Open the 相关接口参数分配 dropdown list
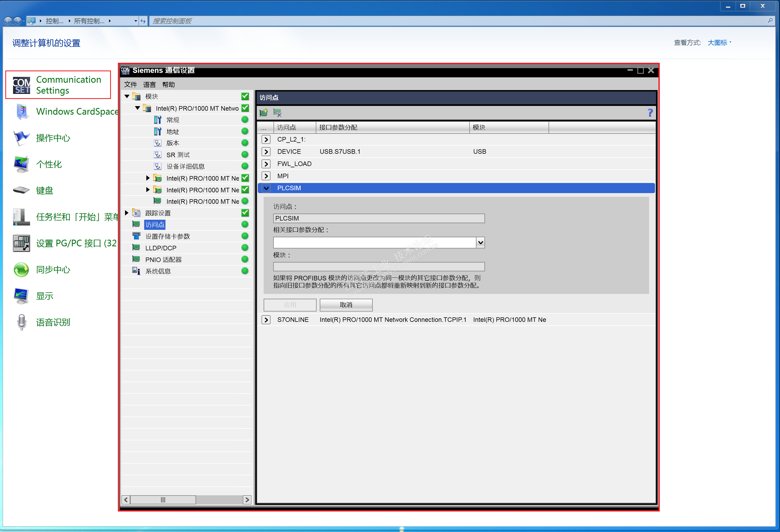This screenshot has width=780, height=532. click(480, 242)
